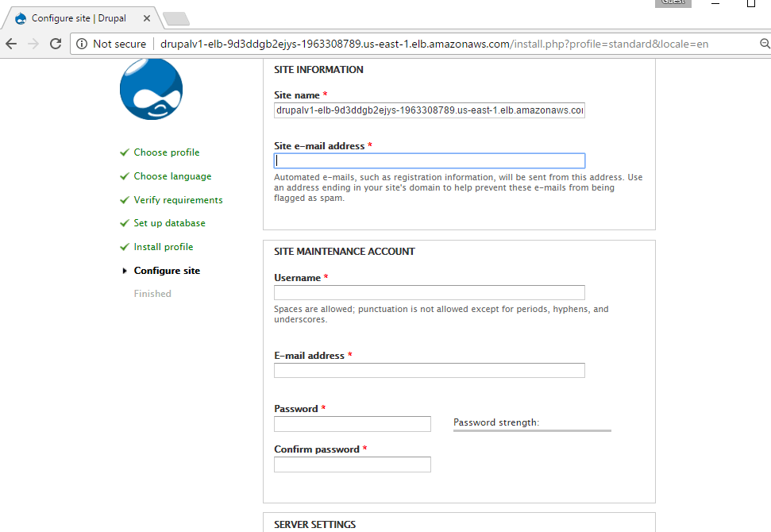Click the magnifier icon in address bar
Image resolution: width=771 pixels, height=532 pixels.
(x=764, y=44)
